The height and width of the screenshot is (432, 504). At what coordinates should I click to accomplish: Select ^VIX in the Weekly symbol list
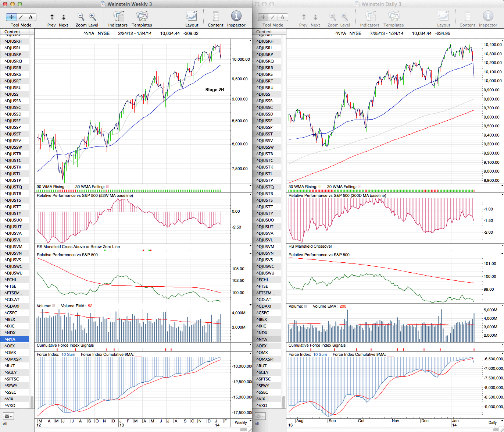(x=9, y=399)
